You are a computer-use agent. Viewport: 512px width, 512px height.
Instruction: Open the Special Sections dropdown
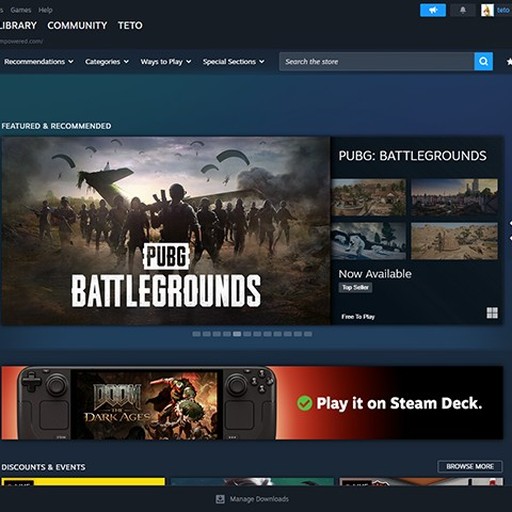coord(233,62)
